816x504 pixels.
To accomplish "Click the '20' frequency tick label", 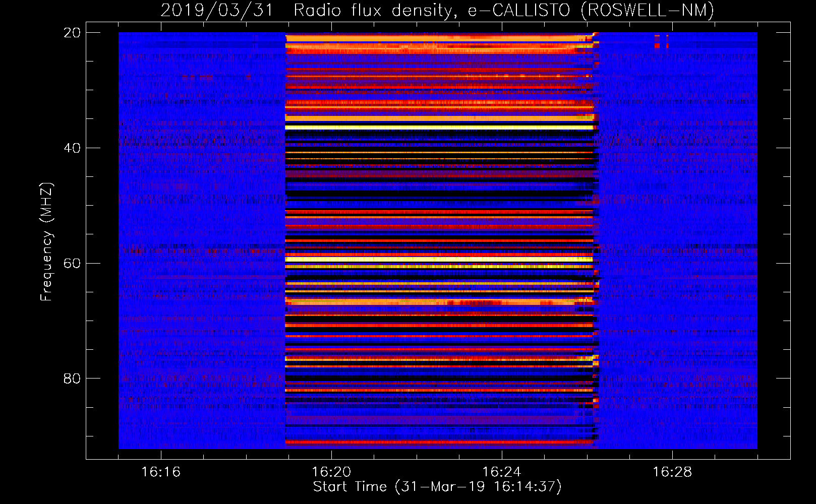I will coord(72,33).
